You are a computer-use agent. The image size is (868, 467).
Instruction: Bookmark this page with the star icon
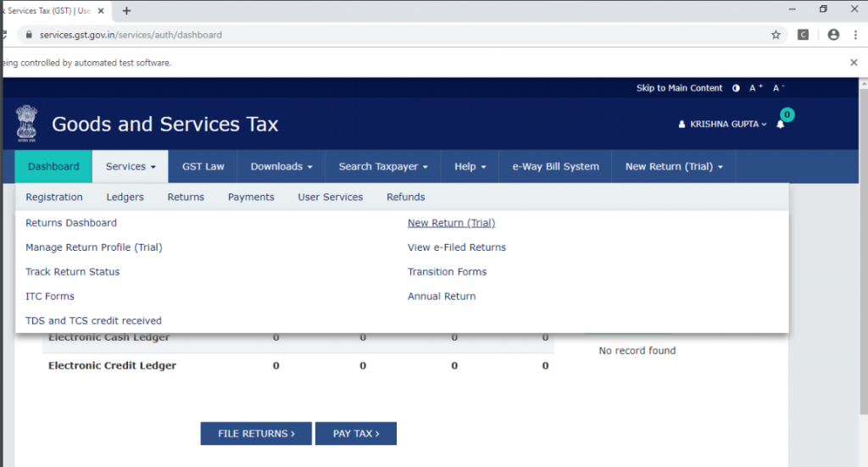(776, 35)
